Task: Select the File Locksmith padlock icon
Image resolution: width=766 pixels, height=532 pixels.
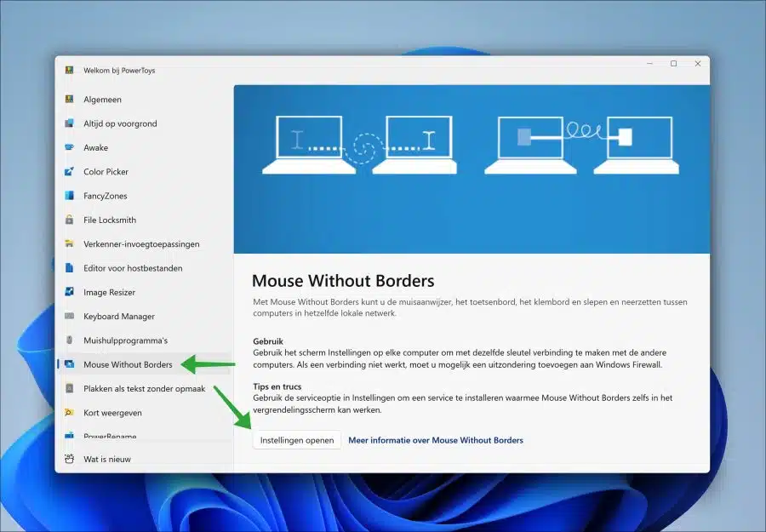Action: click(70, 220)
